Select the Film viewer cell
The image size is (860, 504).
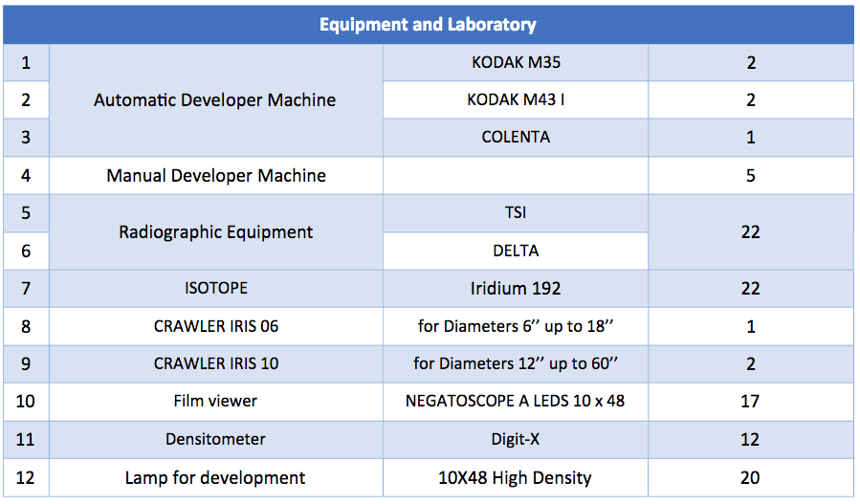[x=215, y=401]
